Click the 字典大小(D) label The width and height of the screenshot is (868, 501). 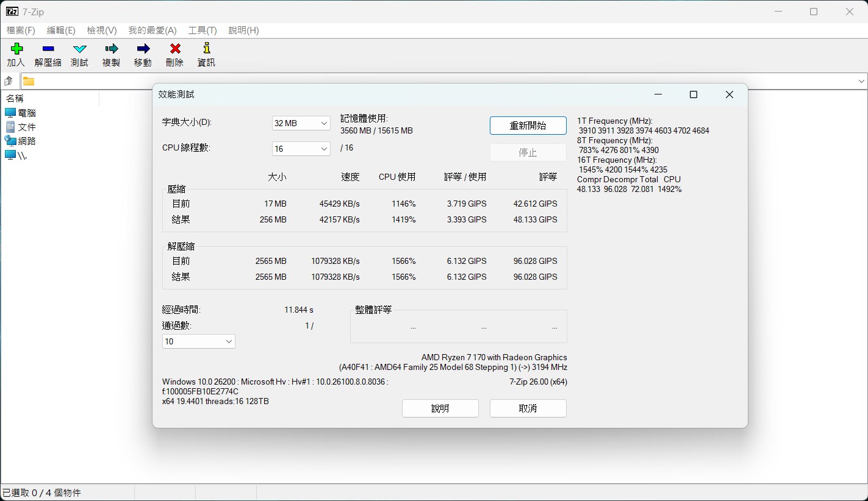(187, 122)
